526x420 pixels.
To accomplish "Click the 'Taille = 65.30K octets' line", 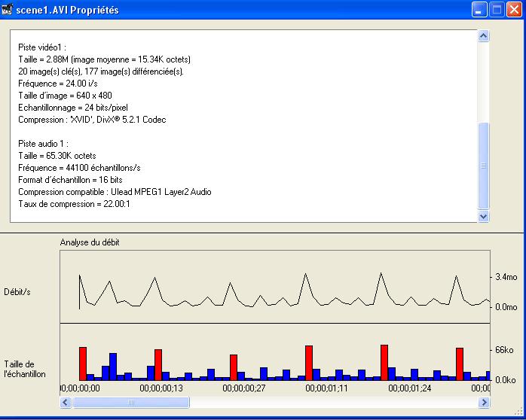I will tap(57, 156).
